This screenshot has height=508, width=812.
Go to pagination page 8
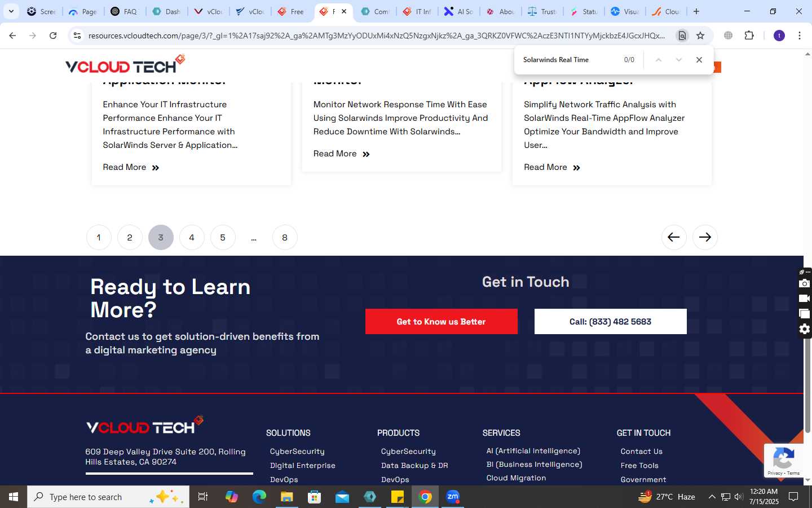(285, 237)
